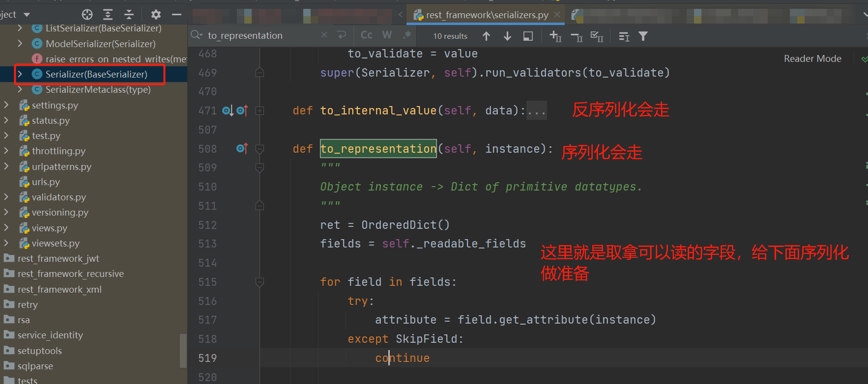Expand Serializer(BaseSerializer) class node
868x384 pixels.
point(20,74)
